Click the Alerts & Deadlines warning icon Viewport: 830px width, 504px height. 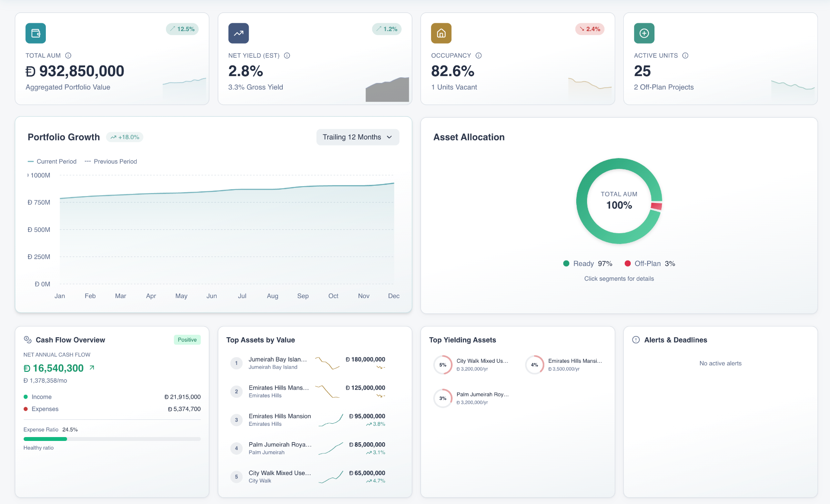coord(635,340)
